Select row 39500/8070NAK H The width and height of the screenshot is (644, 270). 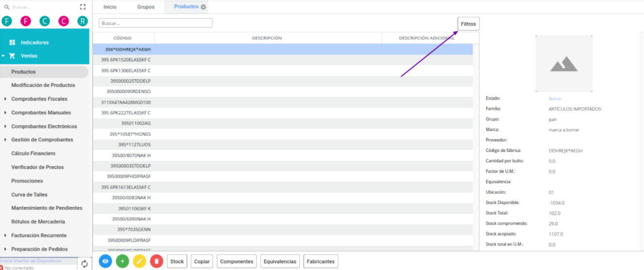tap(283, 155)
